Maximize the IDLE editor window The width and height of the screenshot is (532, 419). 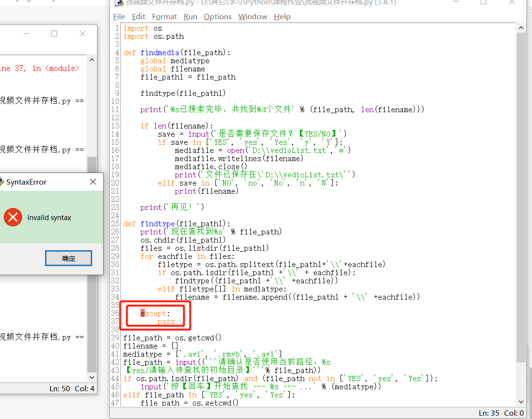(x=484, y=2)
